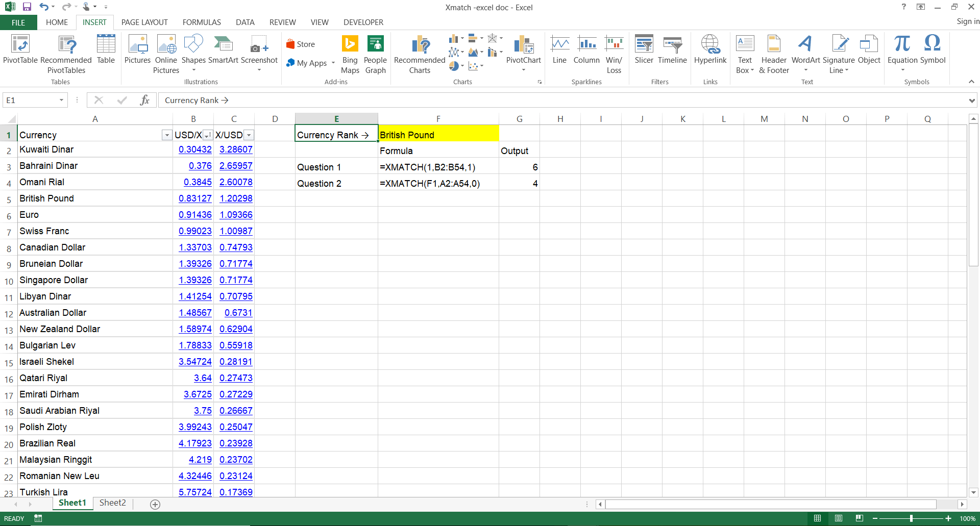
Task: Click the fx insert function button
Action: point(144,100)
